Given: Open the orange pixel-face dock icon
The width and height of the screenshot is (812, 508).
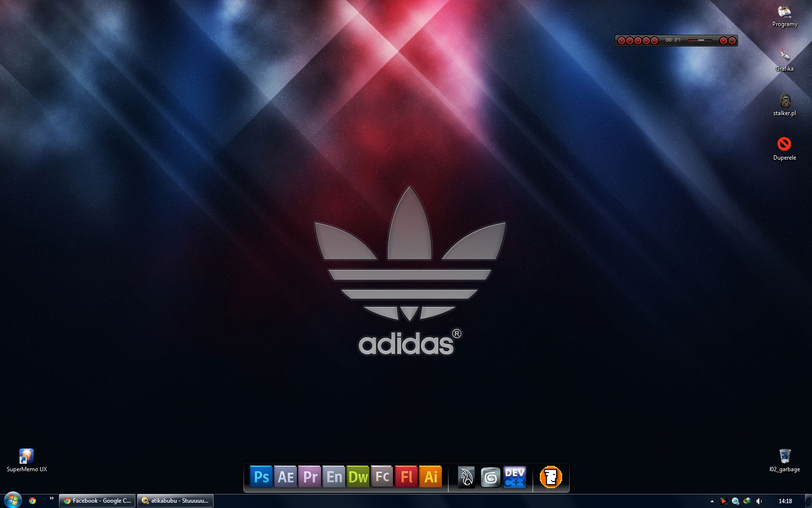Looking at the screenshot, I should pyautogui.click(x=551, y=477).
